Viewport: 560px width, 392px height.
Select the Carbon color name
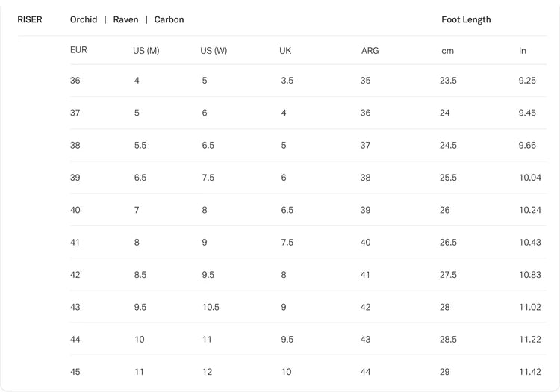coord(169,19)
